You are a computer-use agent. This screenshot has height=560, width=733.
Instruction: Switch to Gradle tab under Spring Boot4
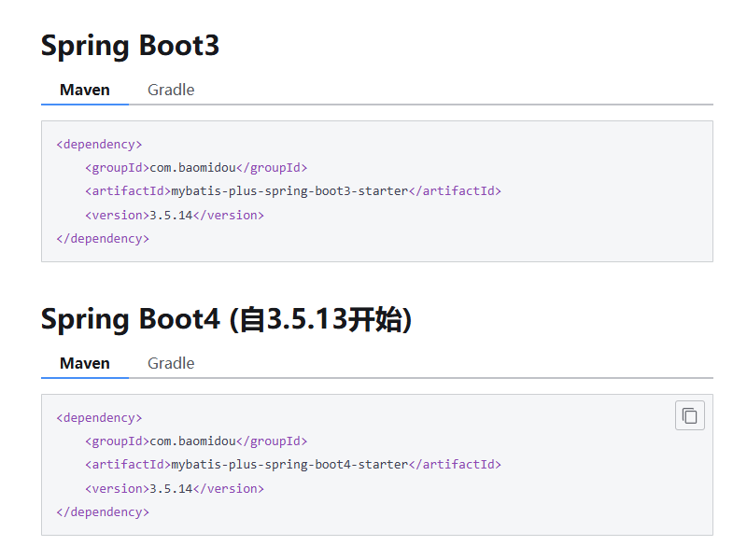171,363
